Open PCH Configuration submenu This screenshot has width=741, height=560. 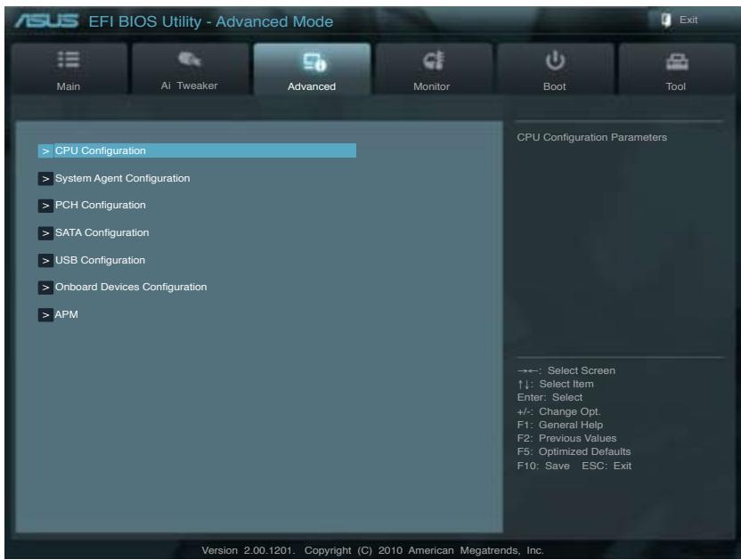(100, 205)
